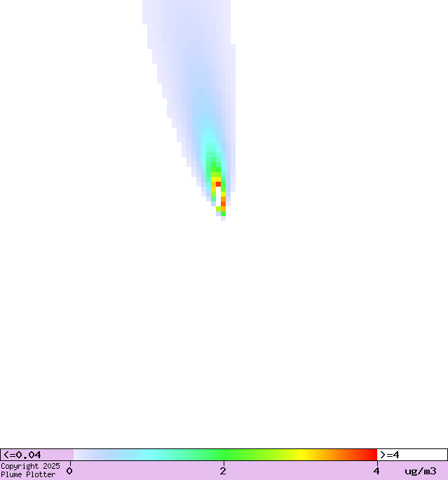This screenshot has width=448, height=480.
Task: Click the dark blue plume top at image edge
Action: [x=186, y=6]
